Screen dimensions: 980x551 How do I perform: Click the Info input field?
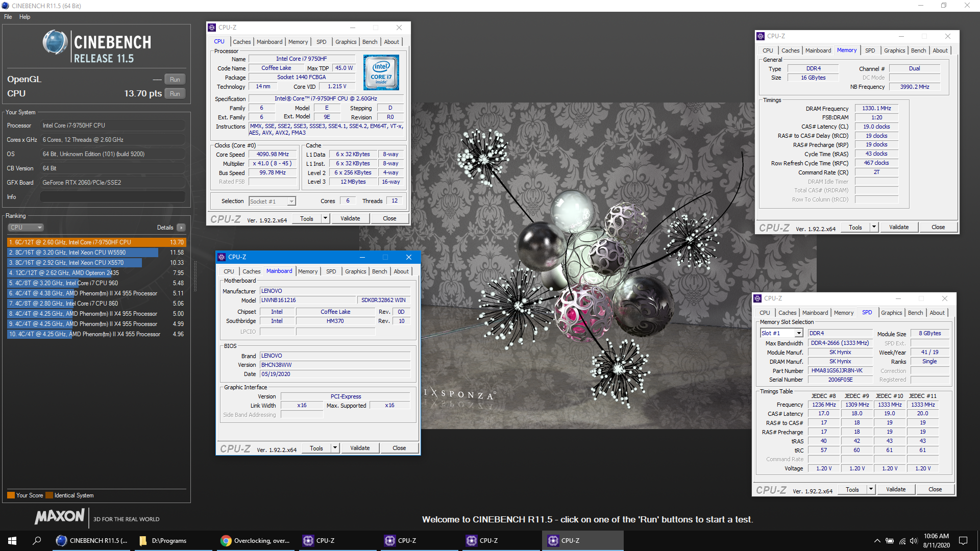(113, 197)
